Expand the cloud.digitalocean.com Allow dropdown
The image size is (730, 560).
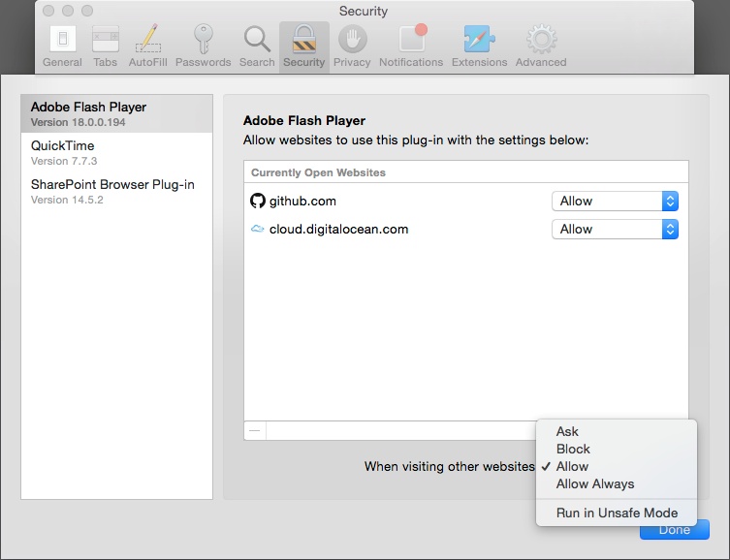click(x=615, y=229)
